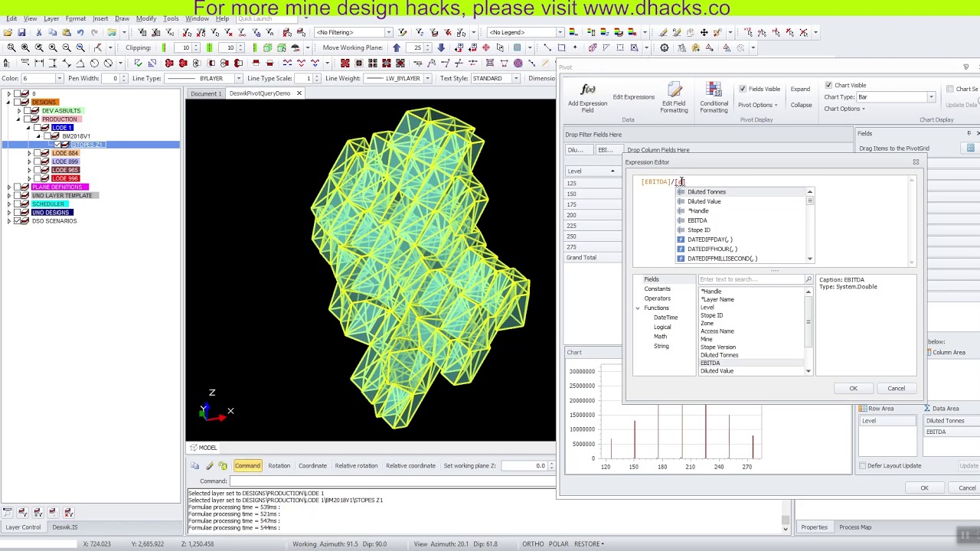Click the Expand pivot button
980x551 pixels.
pos(800,89)
